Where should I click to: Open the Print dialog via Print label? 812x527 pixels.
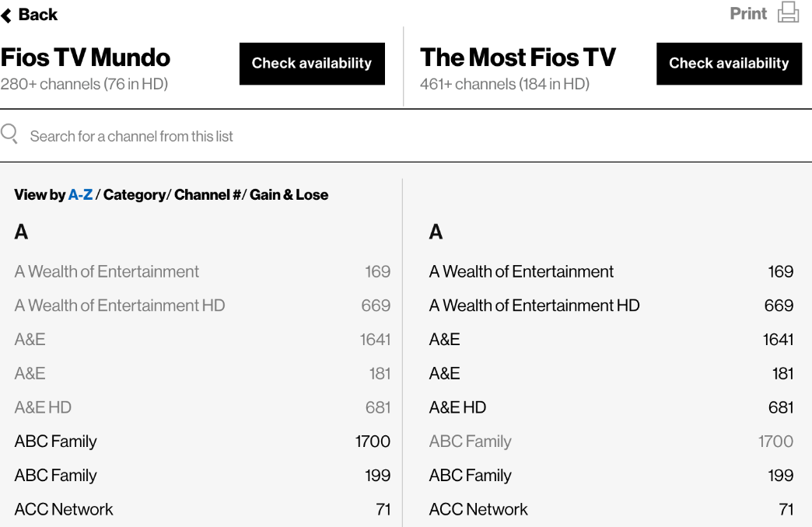click(x=747, y=13)
